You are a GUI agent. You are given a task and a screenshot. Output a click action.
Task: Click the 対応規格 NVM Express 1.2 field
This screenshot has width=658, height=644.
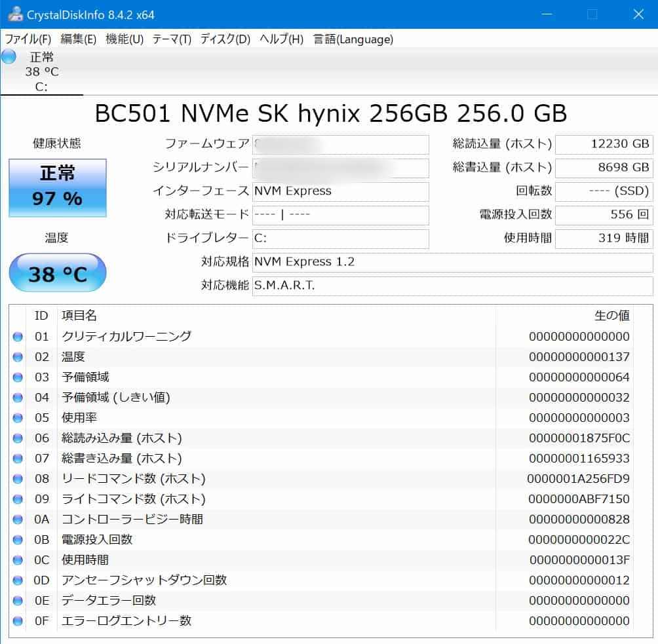point(452,262)
